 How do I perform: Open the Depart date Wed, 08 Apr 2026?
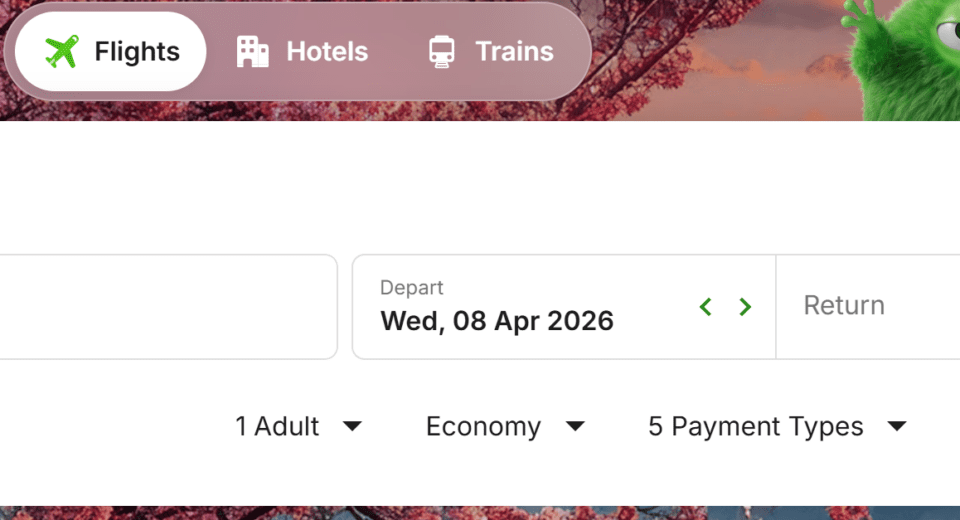[x=497, y=320]
